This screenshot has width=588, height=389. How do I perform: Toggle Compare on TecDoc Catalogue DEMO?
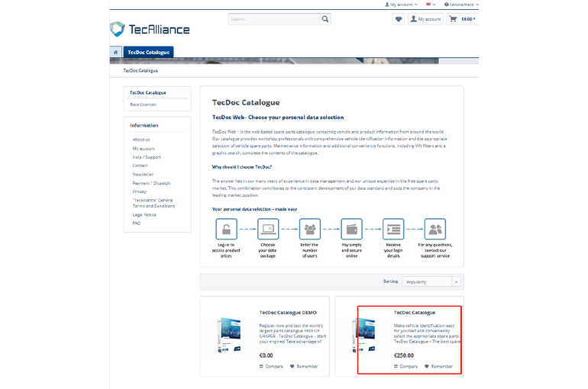click(271, 366)
